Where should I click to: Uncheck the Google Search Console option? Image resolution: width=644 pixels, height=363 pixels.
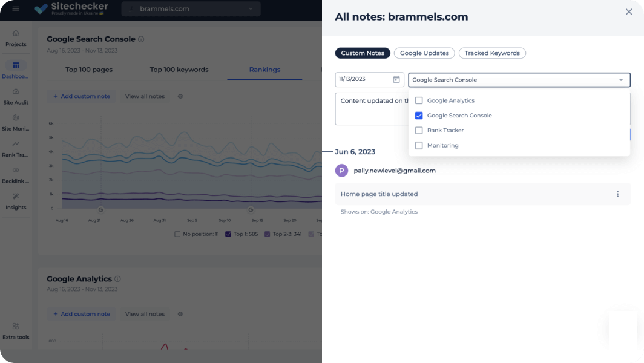(x=419, y=116)
